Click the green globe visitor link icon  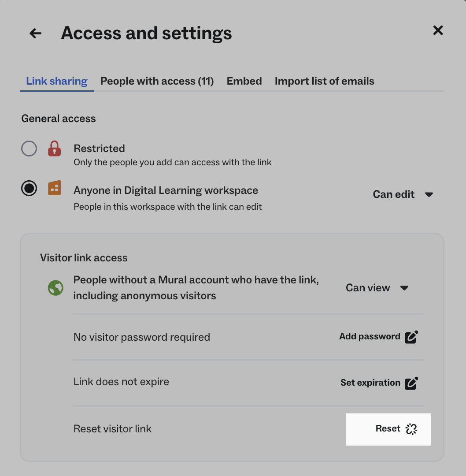(x=55, y=288)
